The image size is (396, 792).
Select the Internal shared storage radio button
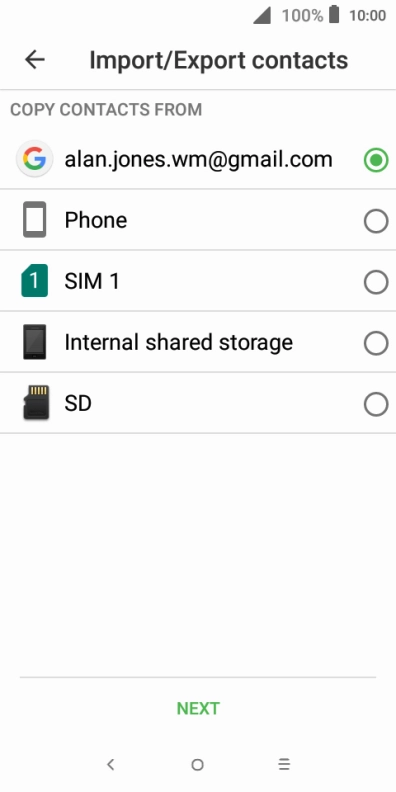click(x=376, y=343)
